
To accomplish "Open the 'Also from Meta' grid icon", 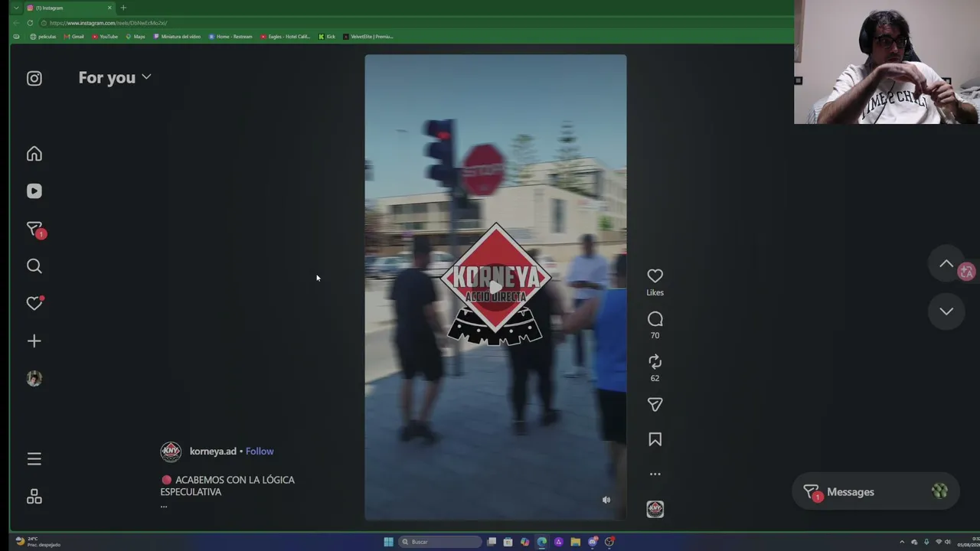I will tap(34, 497).
